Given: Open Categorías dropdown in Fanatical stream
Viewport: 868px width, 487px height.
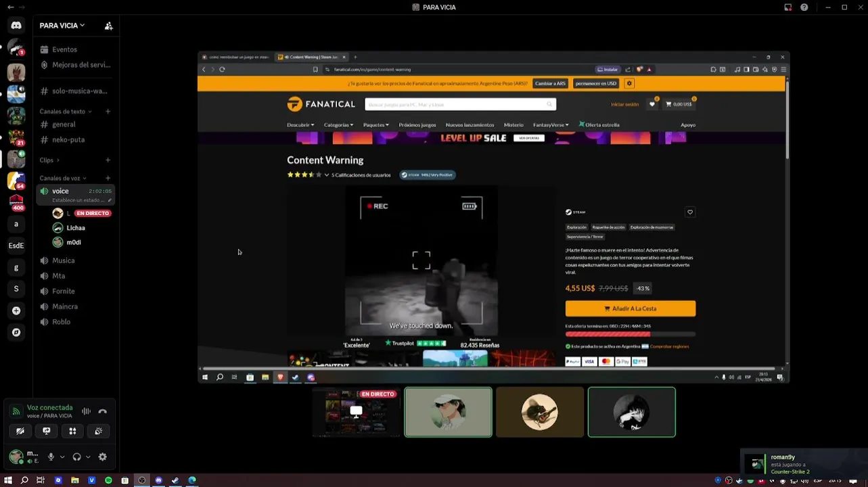Looking at the screenshot, I should pos(338,125).
